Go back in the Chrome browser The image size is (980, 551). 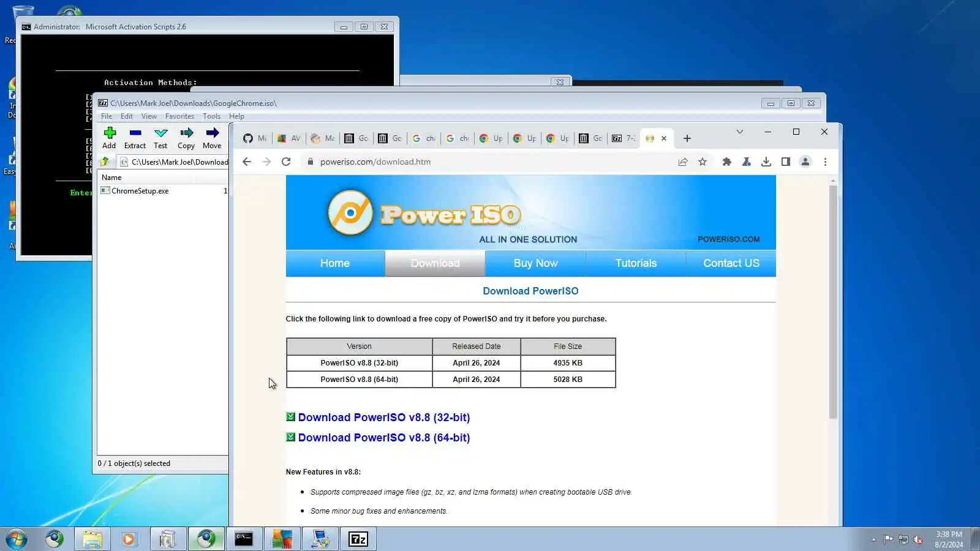(247, 162)
